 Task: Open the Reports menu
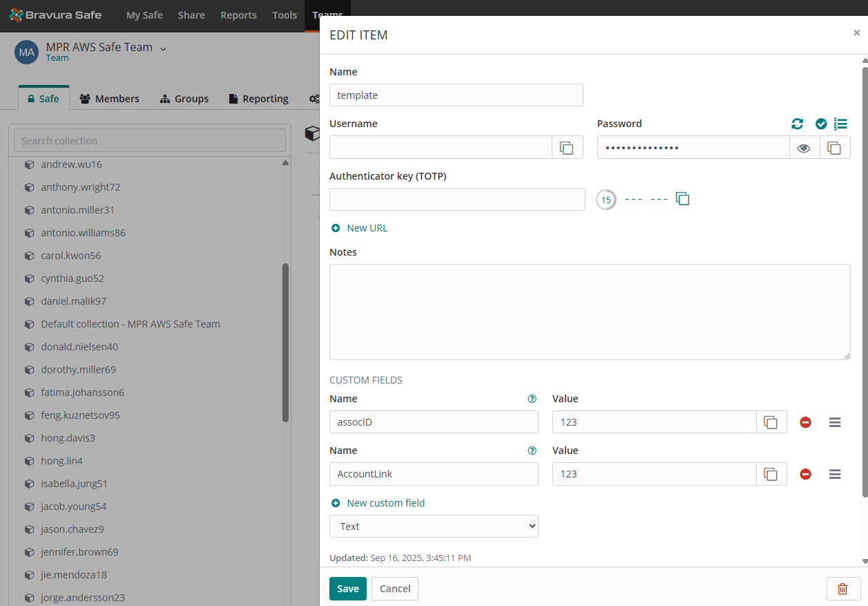(238, 15)
